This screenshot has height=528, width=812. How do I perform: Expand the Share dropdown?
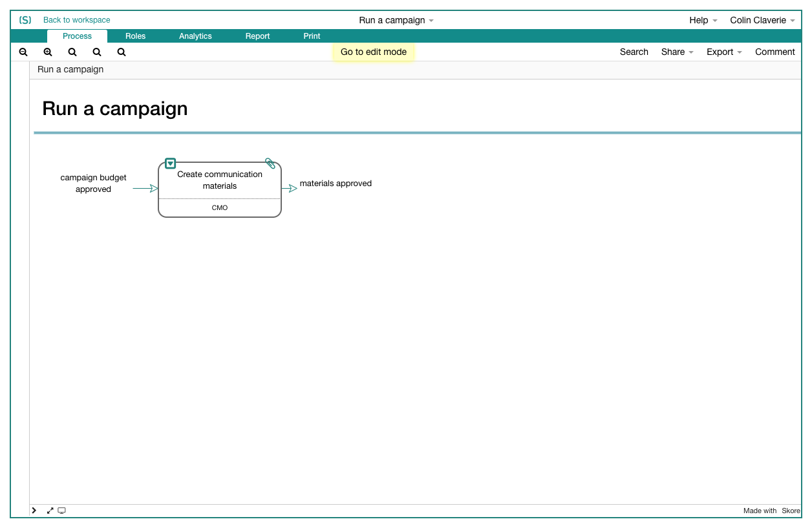[x=677, y=52]
